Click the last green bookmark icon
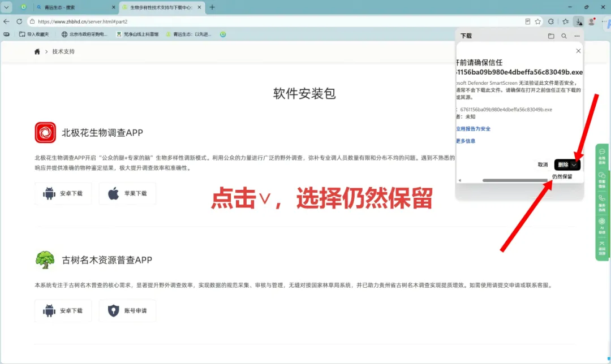The height and width of the screenshot is (364, 611). (x=223, y=34)
